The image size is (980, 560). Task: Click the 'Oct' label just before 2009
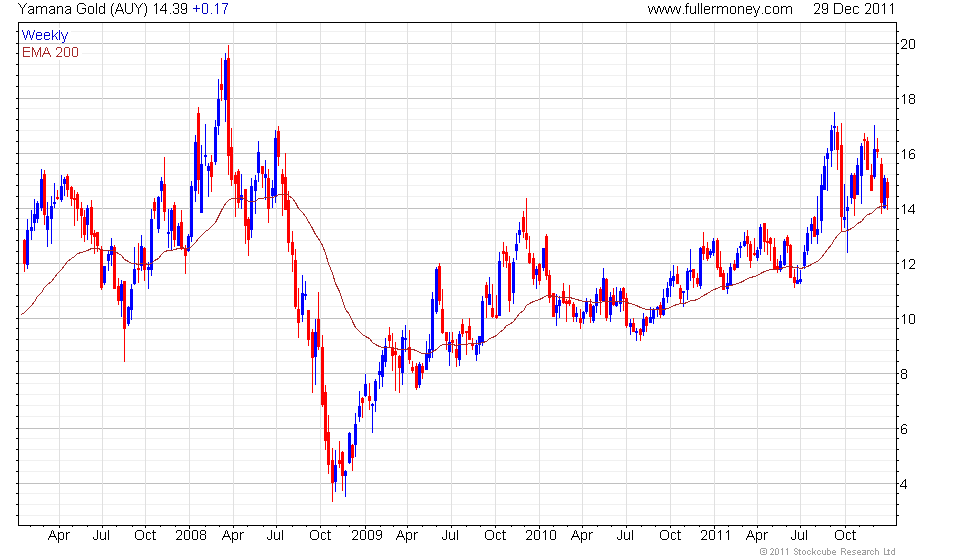[320, 535]
